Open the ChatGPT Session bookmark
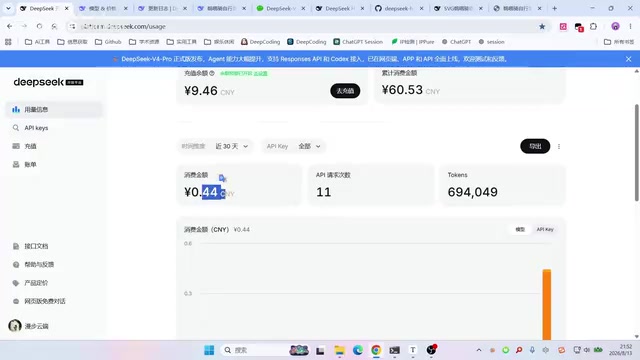 [358, 42]
